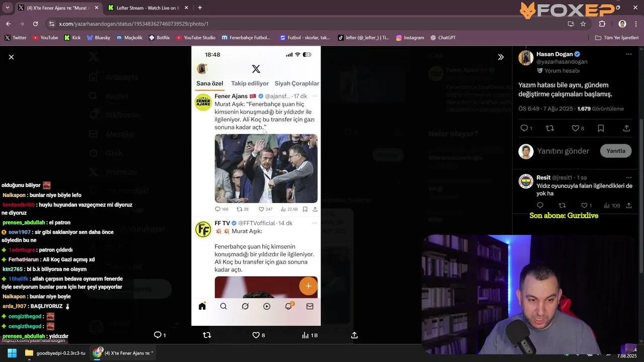This screenshot has height=362, width=644.
Task: Open the Instagram bookmark
Action: (410, 38)
